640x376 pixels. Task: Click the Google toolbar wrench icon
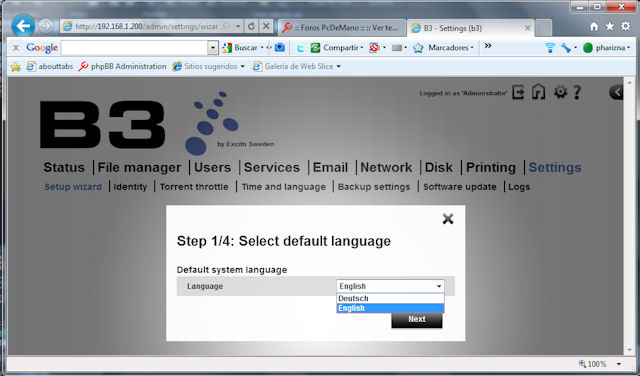[566, 48]
